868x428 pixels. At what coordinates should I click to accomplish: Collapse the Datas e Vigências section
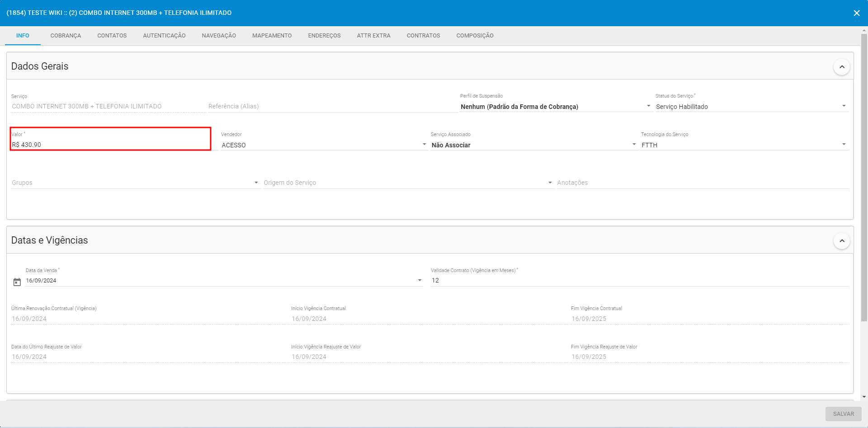click(842, 241)
